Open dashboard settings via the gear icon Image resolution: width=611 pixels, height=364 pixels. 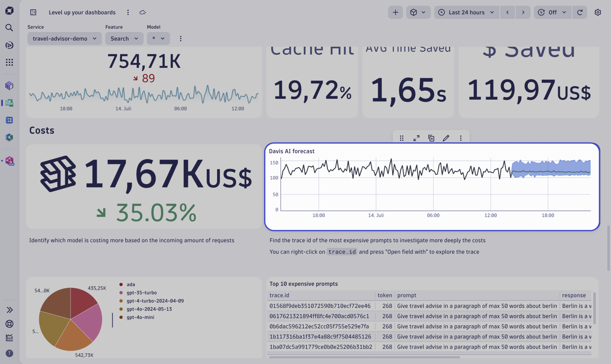[x=598, y=12]
